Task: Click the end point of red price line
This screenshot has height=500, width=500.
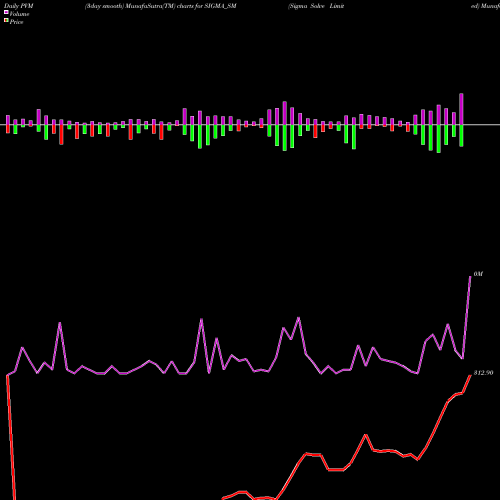Action: point(470,375)
